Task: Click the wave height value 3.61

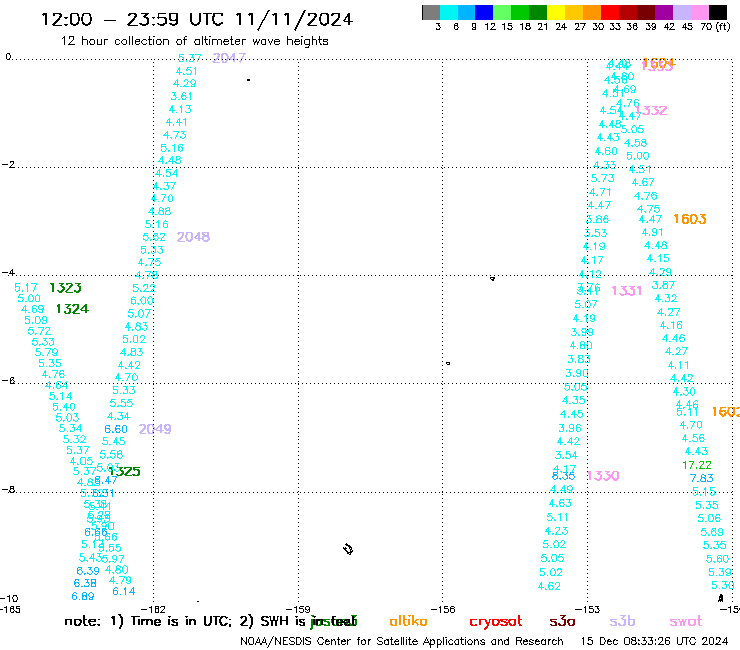Action: 181,96
